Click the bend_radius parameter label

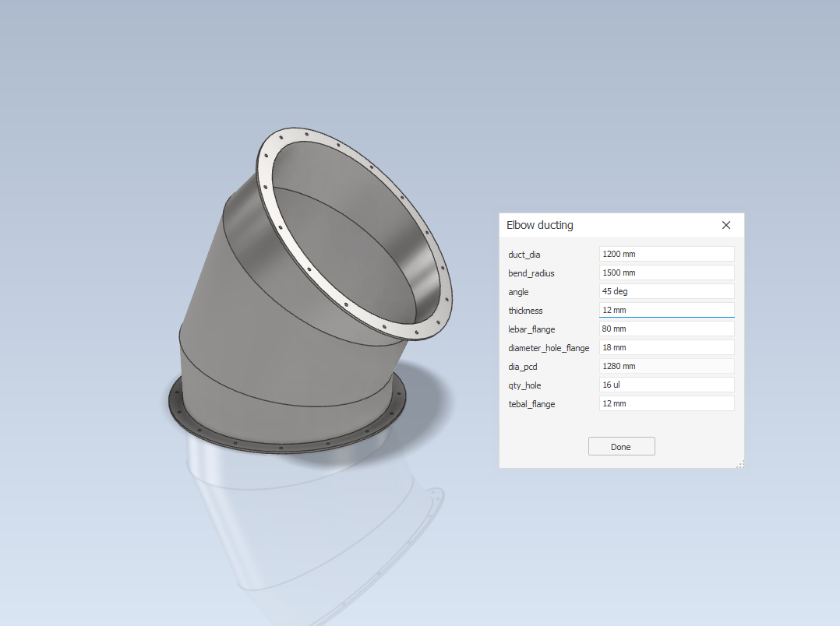tap(531, 273)
